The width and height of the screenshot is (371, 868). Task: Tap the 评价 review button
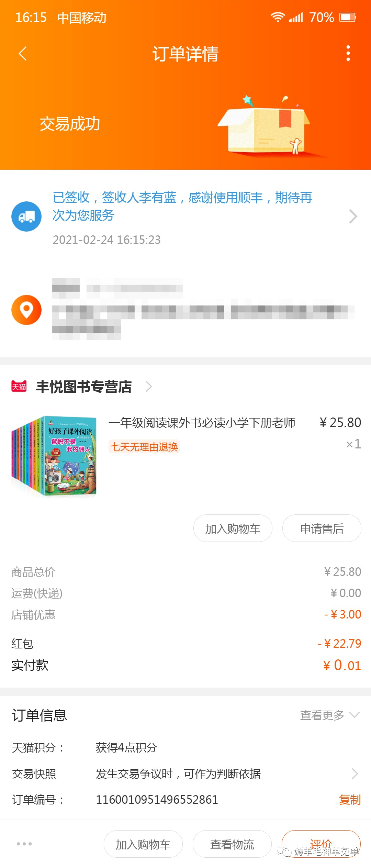tap(321, 844)
